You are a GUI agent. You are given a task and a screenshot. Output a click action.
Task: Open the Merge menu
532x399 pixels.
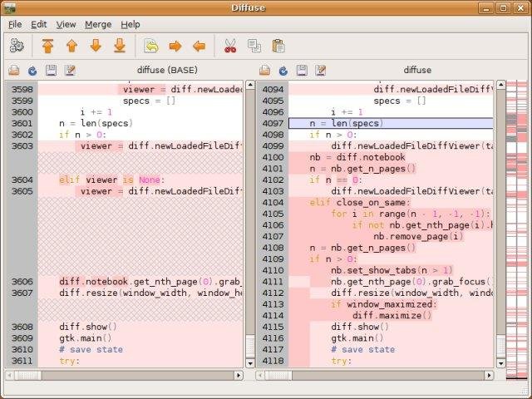click(x=98, y=25)
